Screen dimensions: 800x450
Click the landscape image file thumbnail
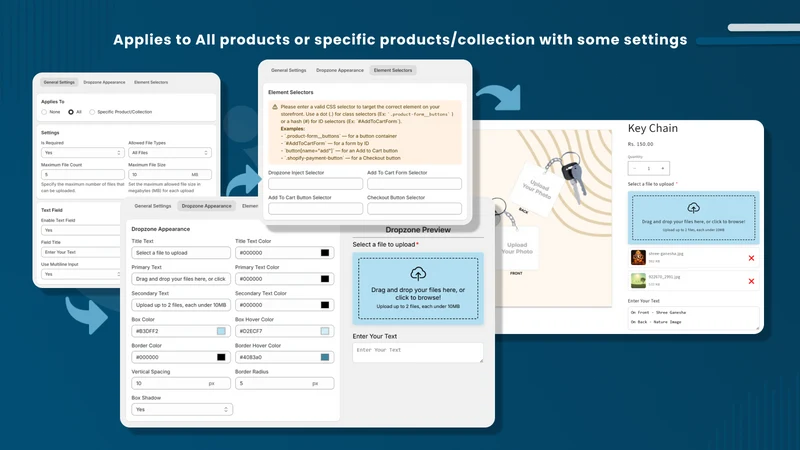pyautogui.click(x=638, y=280)
